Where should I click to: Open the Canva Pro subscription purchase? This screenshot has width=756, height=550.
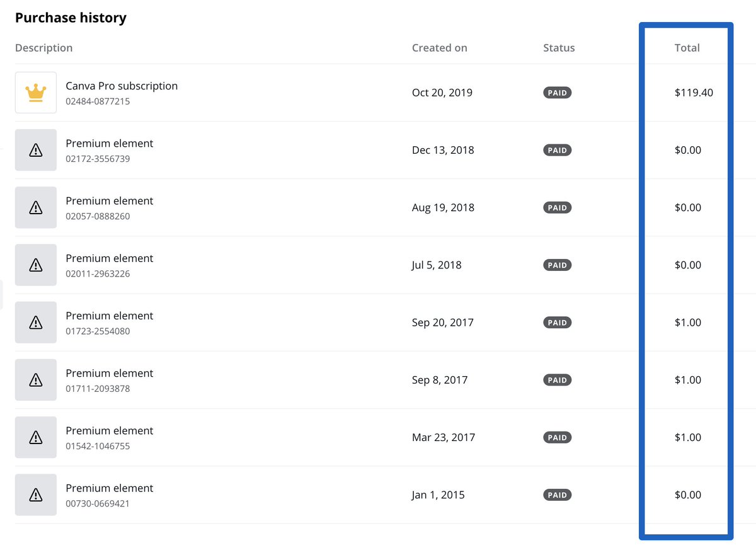[x=122, y=86]
